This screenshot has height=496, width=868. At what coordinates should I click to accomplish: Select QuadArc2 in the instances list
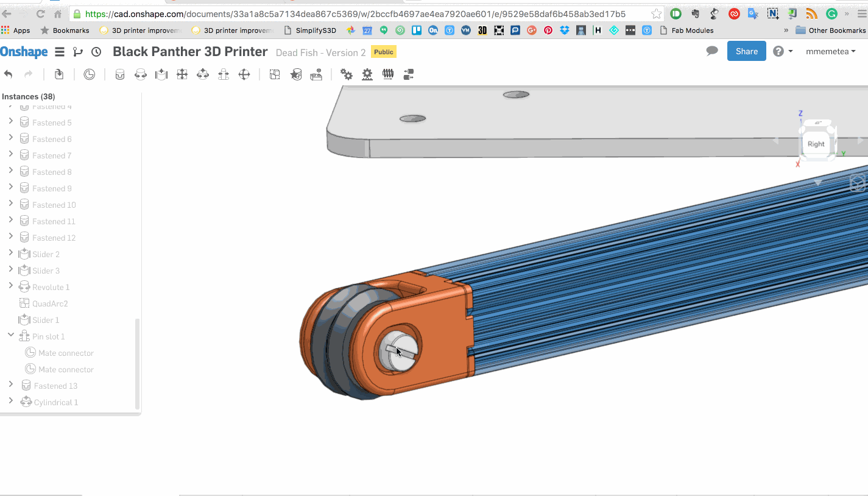50,303
